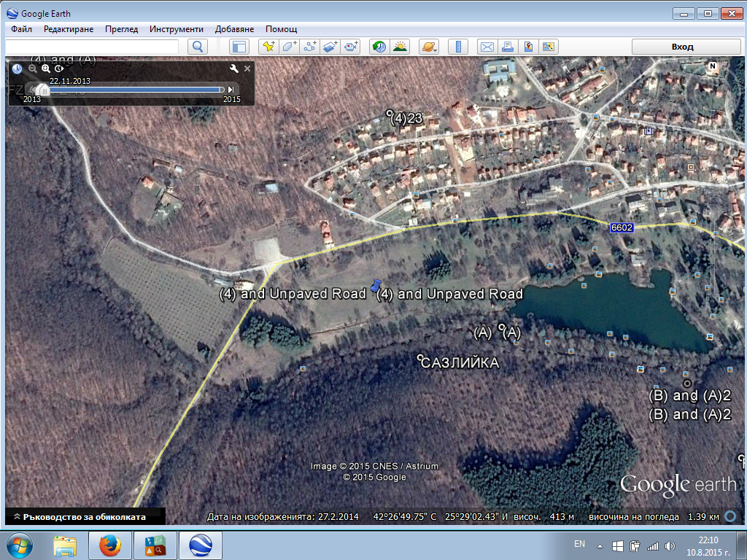The width and height of the screenshot is (747, 560).
Task: Click the 6602 road number marker
Action: coord(622,227)
